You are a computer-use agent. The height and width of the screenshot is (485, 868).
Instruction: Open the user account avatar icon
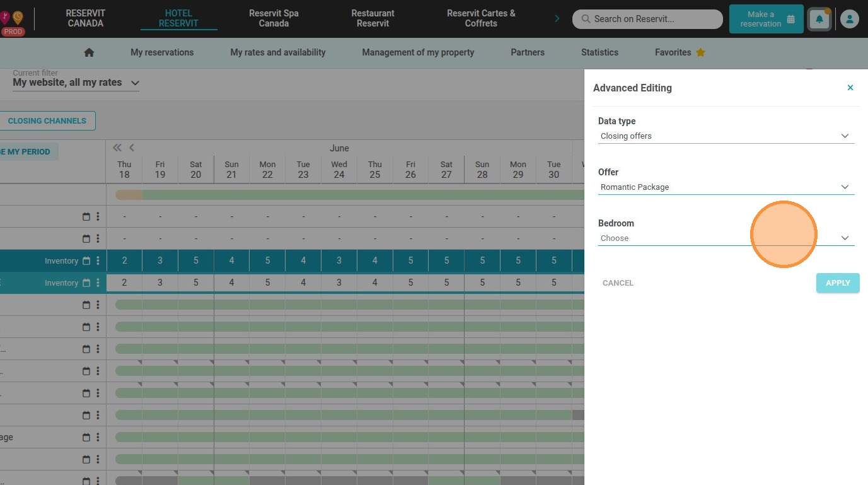[850, 20]
